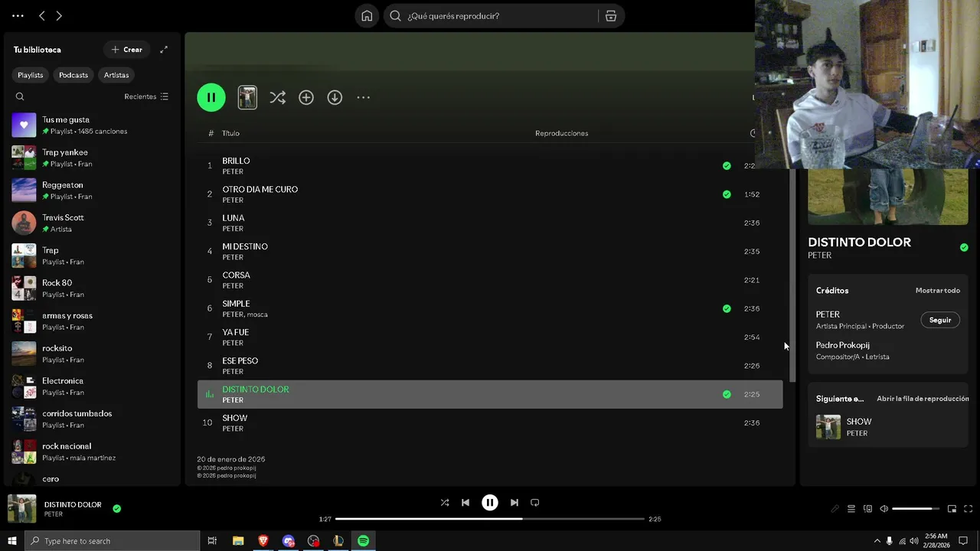Open the miniplayer icon
The height and width of the screenshot is (551, 980).
click(x=952, y=509)
